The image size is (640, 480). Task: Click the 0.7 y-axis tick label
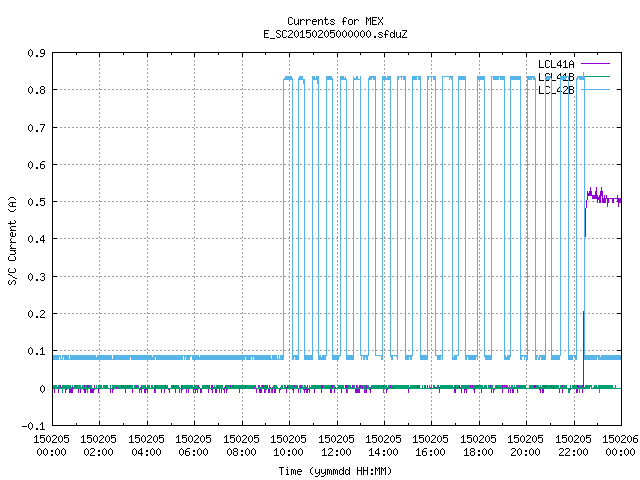click(x=36, y=128)
